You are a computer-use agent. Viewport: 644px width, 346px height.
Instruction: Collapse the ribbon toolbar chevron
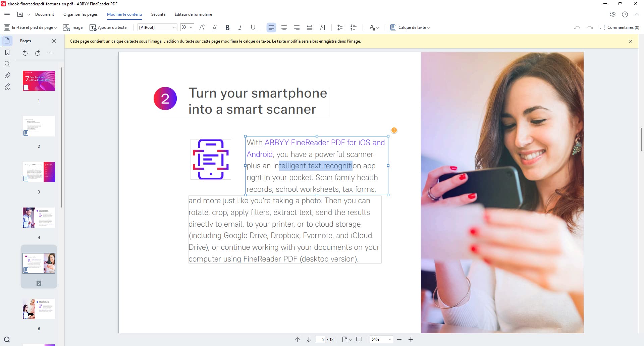click(x=637, y=14)
